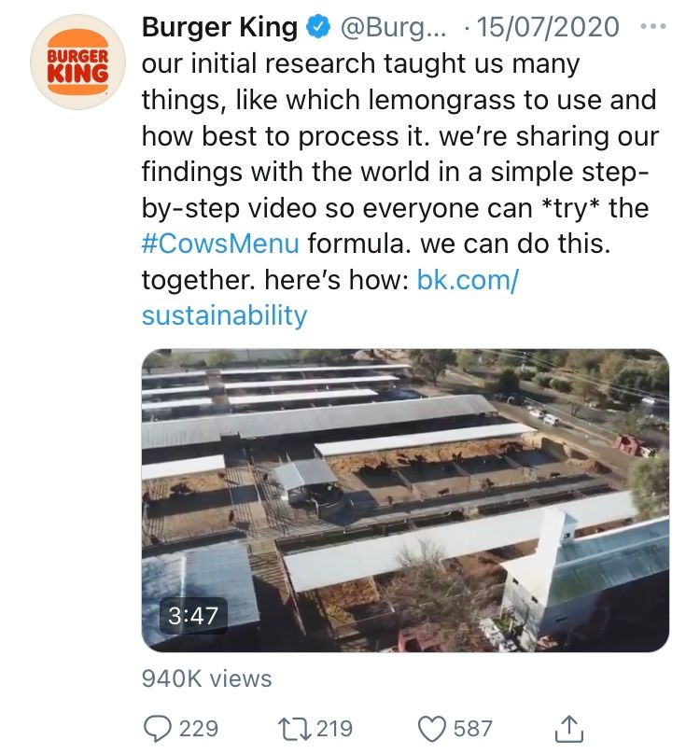Open the three-dot more options menu
The width and height of the screenshot is (700, 754).
[x=652, y=26]
